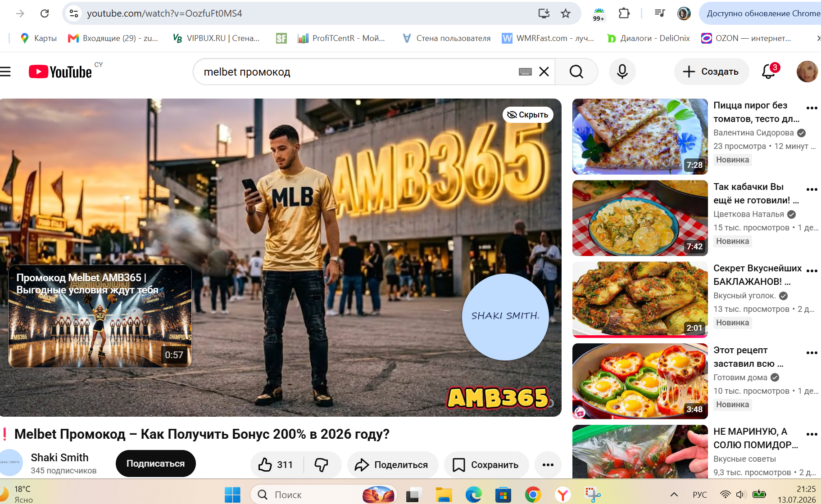This screenshot has height=504, width=821.
Task: Open Chrome media controls icon
Action: coord(660,13)
